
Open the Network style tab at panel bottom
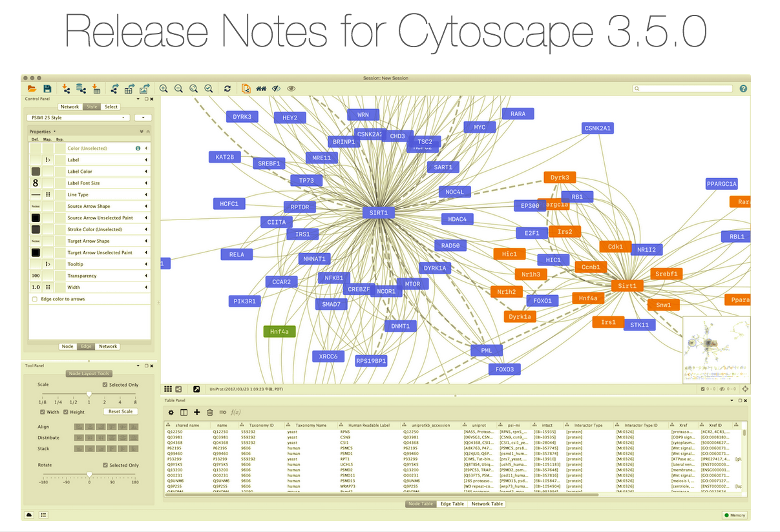click(x=108, y=347)
